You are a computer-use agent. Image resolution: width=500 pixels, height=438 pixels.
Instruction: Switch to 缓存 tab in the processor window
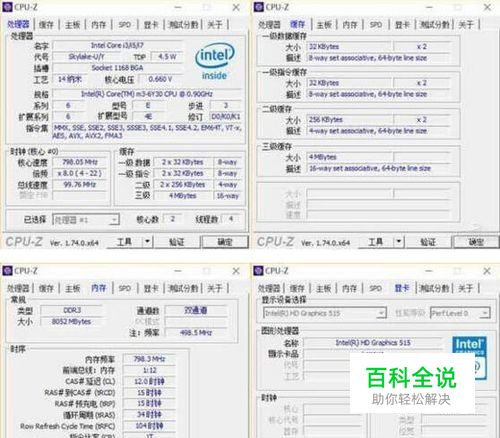click(46, 24)
